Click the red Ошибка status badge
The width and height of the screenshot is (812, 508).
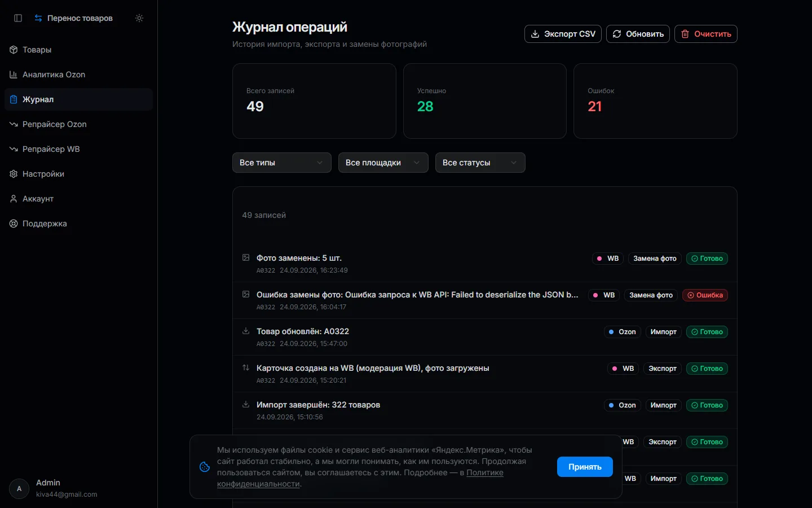tap(705, 295)
